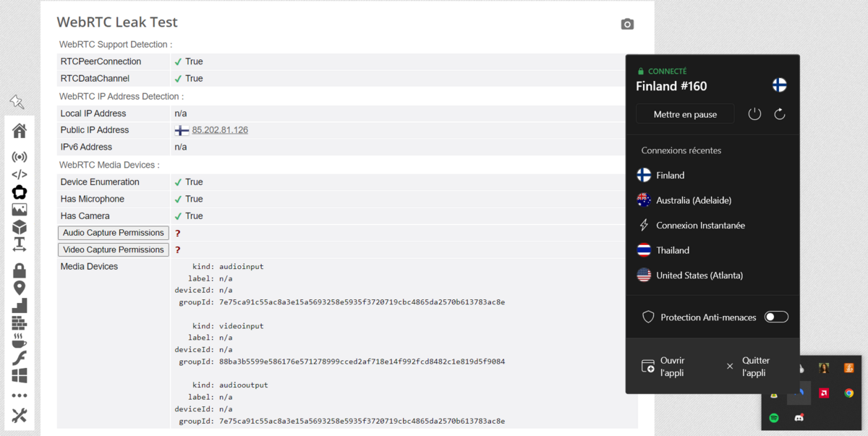The width and height of the screenshot is (868, 436).
Task: Show more tools via ellipsis sidebar icon
Action: tap(20, 396)
